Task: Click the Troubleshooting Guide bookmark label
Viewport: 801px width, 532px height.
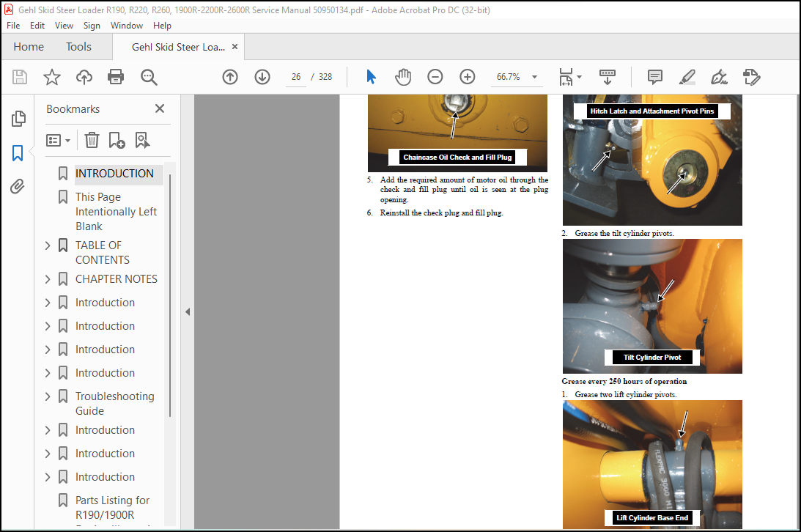Action: (x=115, y=404)
